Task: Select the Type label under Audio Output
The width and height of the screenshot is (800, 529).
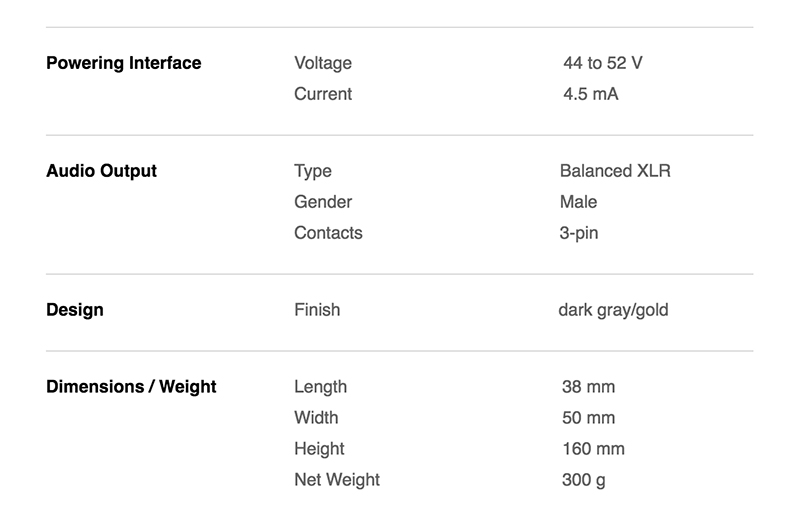Action: tap(313, 171)
